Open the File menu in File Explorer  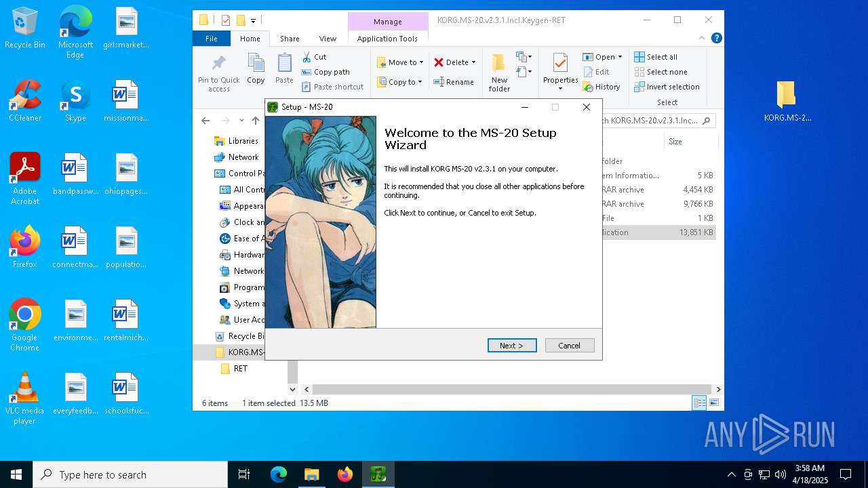coord(212,39)
